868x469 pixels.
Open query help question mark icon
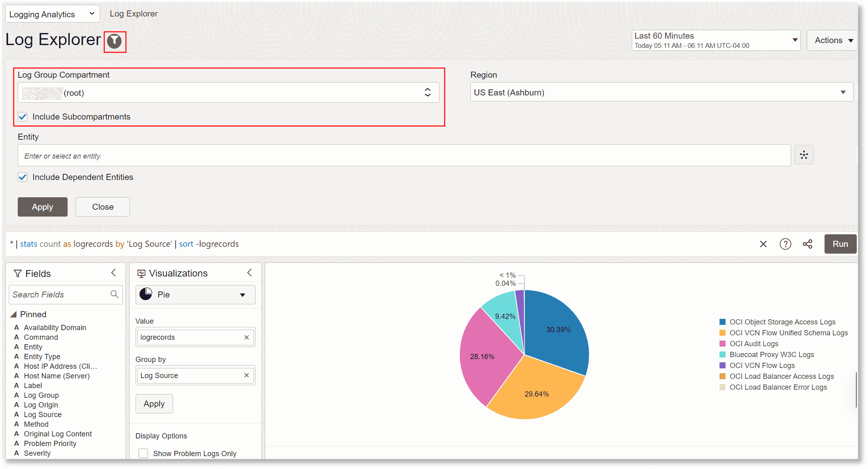coord(785,244)
